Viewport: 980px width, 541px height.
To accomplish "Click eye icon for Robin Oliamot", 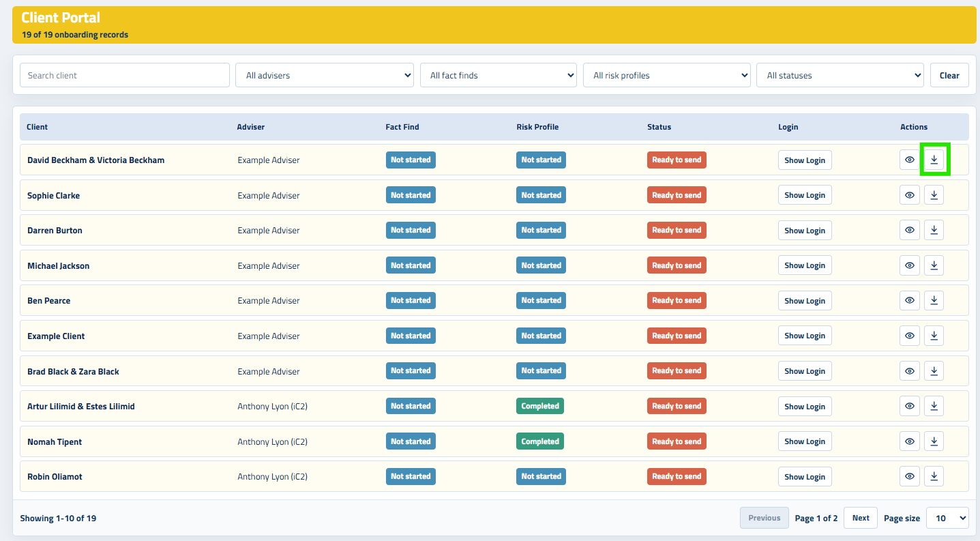I will (x=910, y=476).
